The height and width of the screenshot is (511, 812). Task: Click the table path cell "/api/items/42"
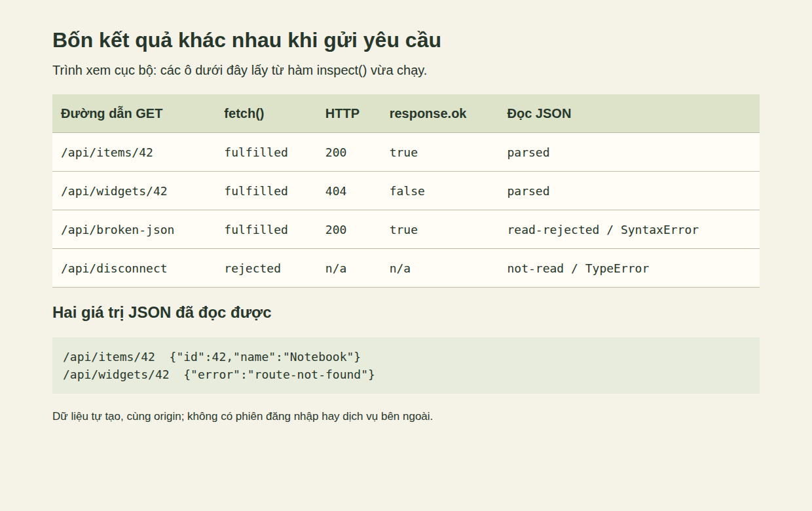click(134, 152)
